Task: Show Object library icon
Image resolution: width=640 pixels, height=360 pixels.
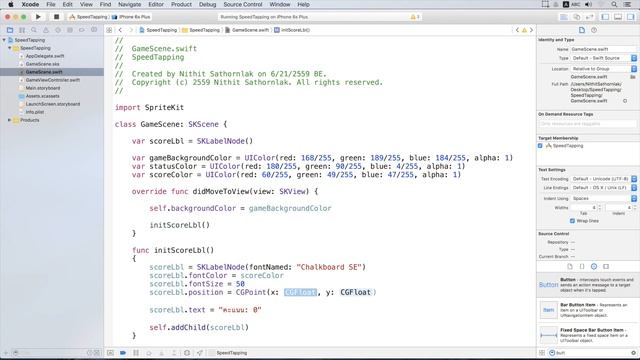Action: pos(594,267)
